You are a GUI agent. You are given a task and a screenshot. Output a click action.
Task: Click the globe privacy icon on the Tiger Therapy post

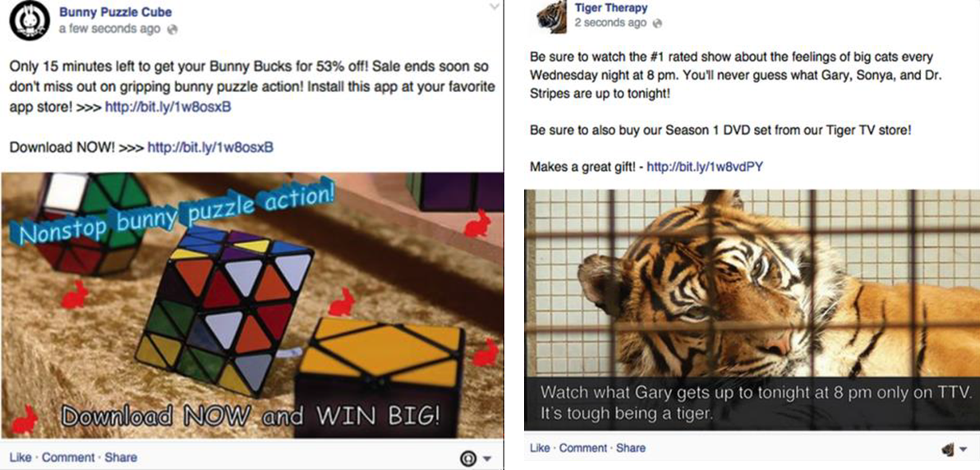point(656,23)
